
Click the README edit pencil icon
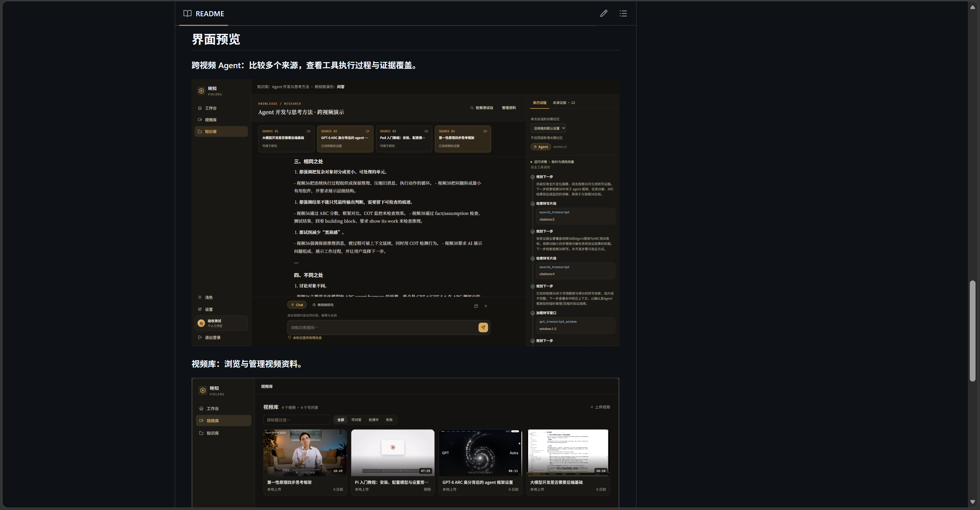pos(604,13)
